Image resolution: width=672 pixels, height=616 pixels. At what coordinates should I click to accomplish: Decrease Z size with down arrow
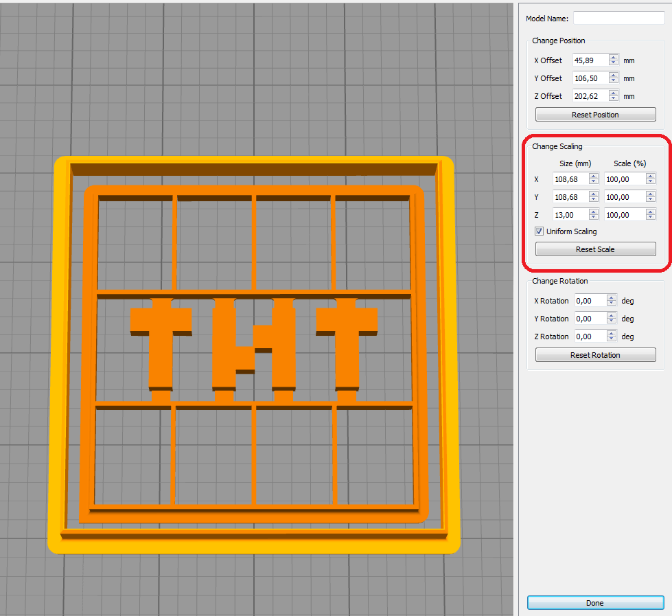pyautogui.click(x=594, y=218)
